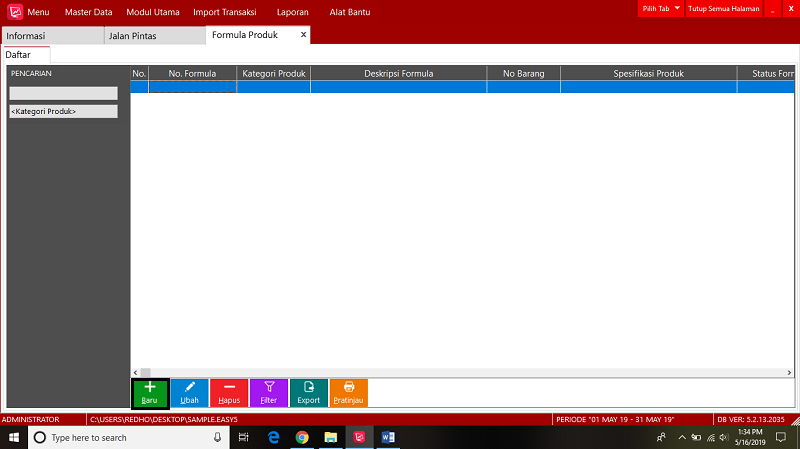Open Microsoft Word from the taskbar

pos(388,438)
